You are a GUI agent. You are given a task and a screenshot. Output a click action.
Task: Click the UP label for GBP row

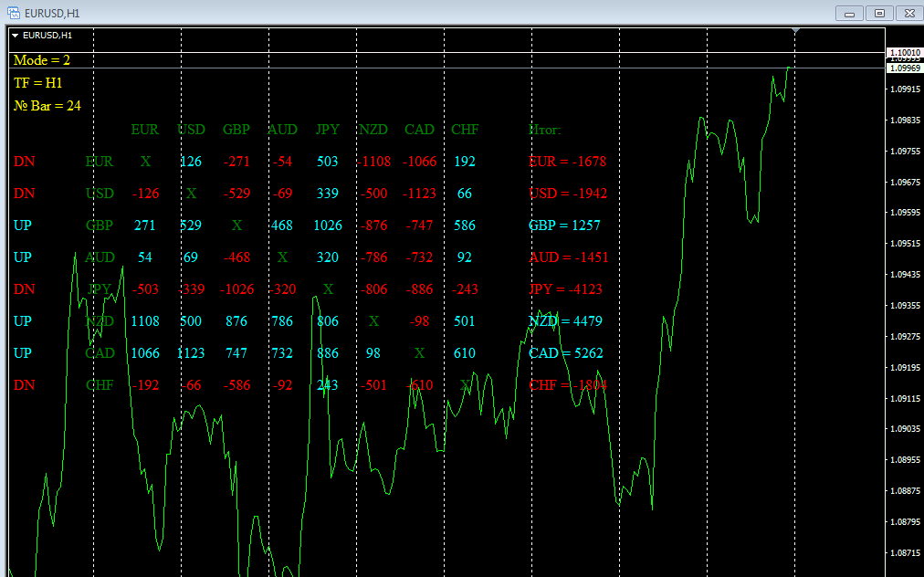pyautogui.click(x=23, y=226)
